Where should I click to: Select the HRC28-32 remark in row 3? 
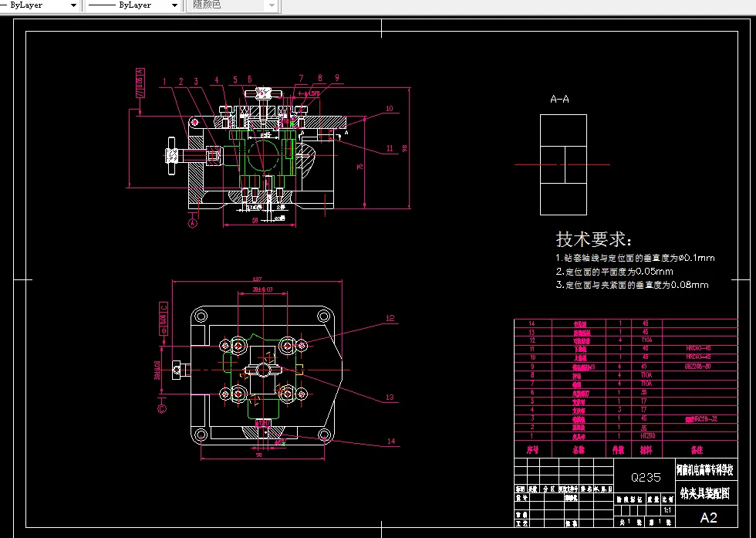701,419
